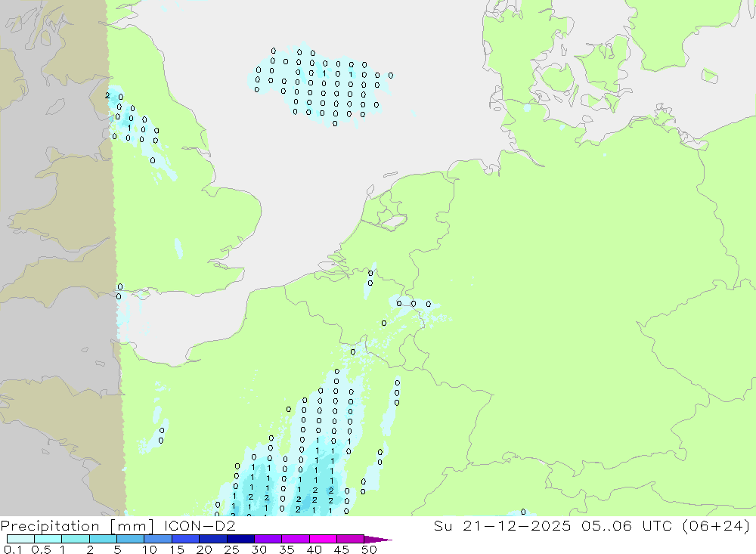The height and width of the screenshot is (554, 756).
Task: Click the "05..06 UTC" time text
Action: point(627,525)
